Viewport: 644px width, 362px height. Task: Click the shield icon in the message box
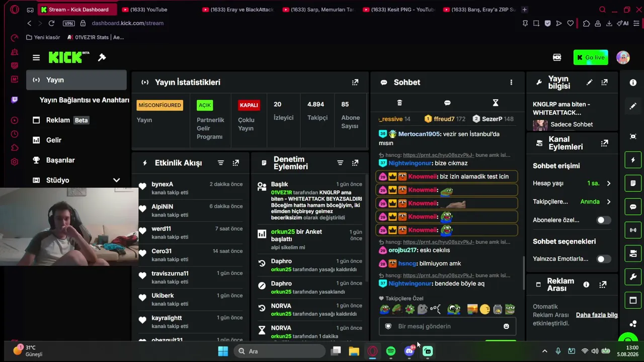[388, 326]
